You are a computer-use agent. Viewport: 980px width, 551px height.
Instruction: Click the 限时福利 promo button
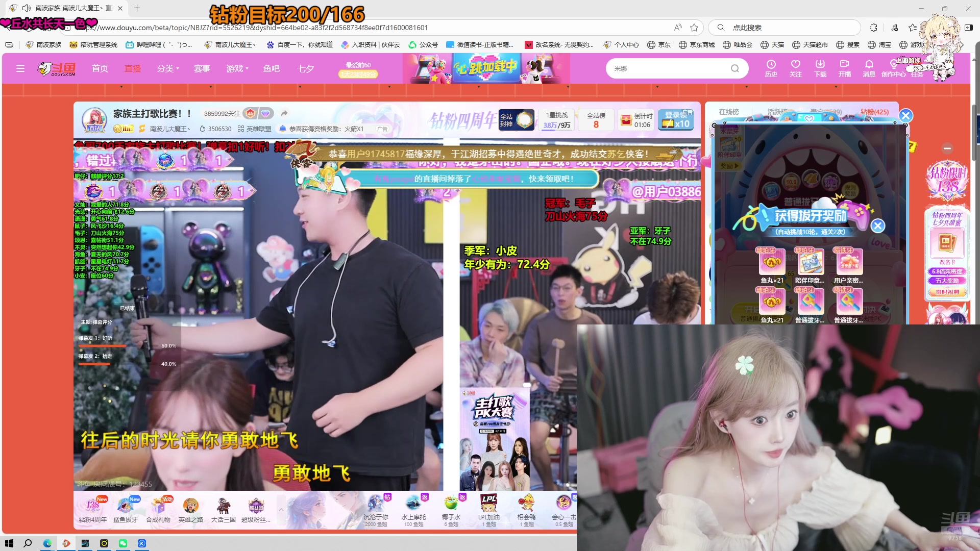(947, 292)
